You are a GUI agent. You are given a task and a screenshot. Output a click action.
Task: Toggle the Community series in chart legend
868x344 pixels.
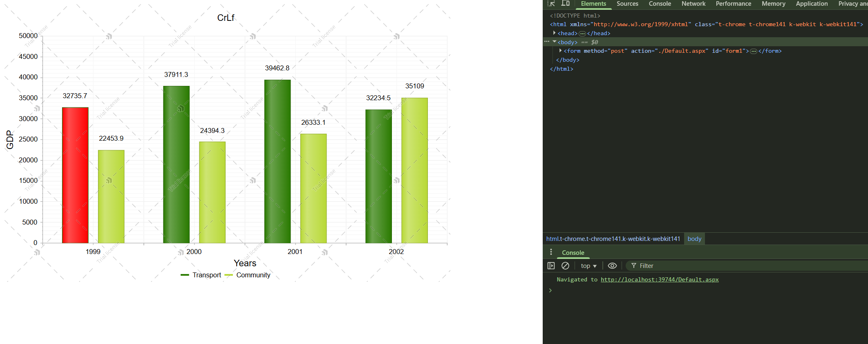point(248,275)
